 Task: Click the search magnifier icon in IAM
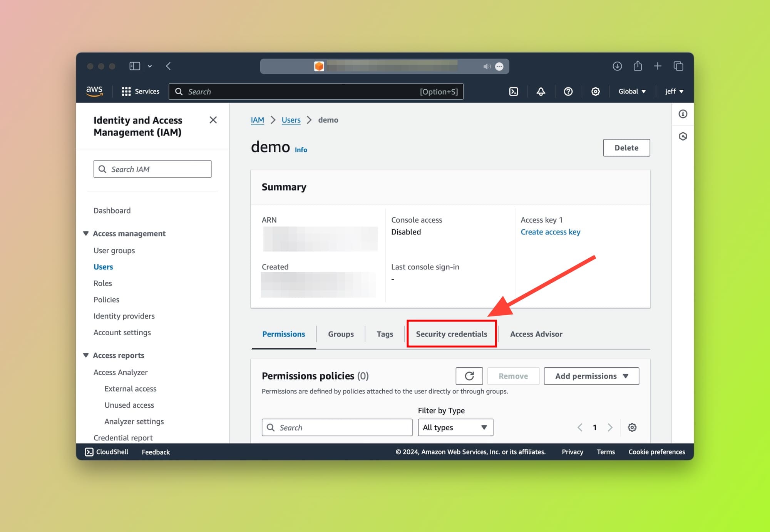pos(102,169)
